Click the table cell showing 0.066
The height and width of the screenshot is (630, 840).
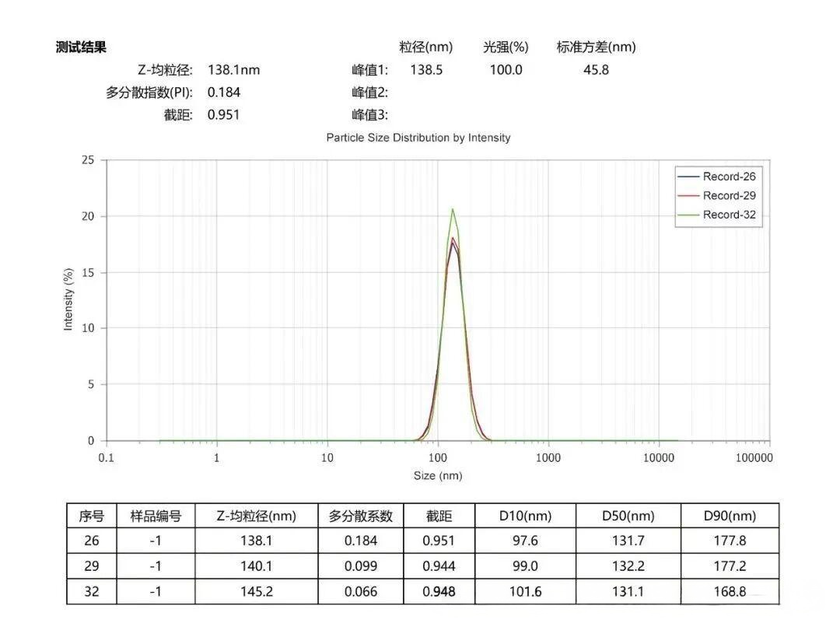tap(361, 592)
